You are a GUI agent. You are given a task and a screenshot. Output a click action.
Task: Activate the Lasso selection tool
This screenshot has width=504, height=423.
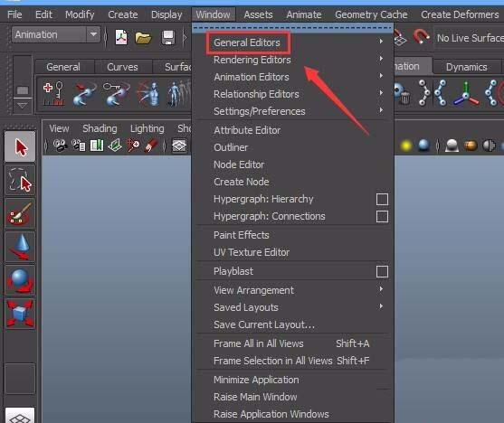coord(20,180)
